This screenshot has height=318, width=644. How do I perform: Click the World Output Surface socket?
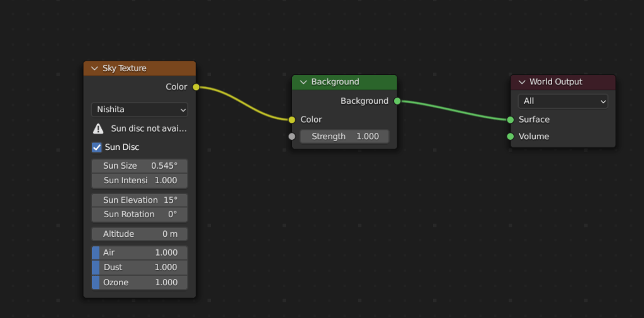tap(510, 120)
